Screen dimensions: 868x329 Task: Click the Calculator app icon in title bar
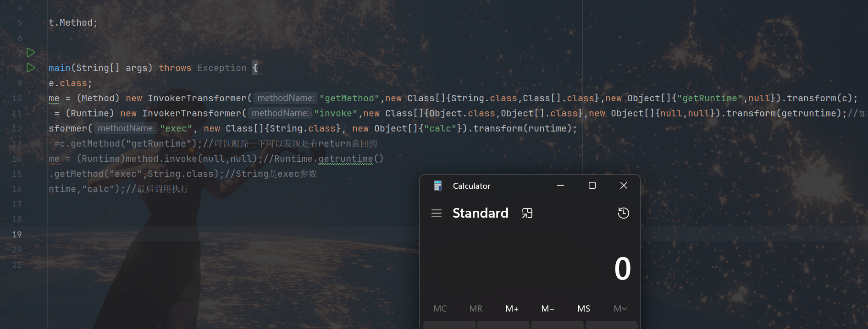[438, 186]
